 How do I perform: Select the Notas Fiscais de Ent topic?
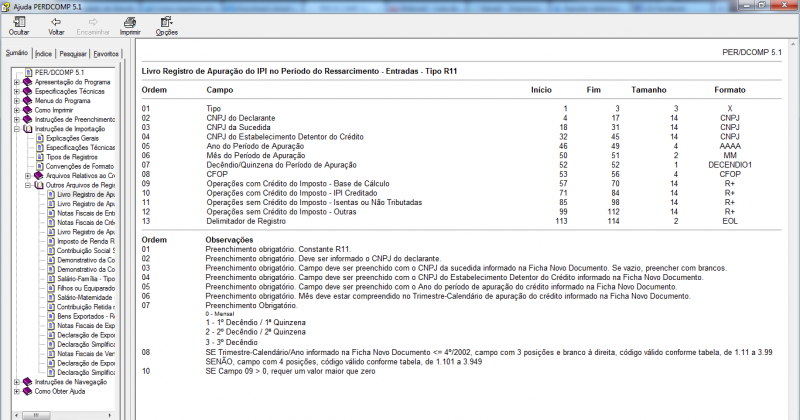point(86,213)
